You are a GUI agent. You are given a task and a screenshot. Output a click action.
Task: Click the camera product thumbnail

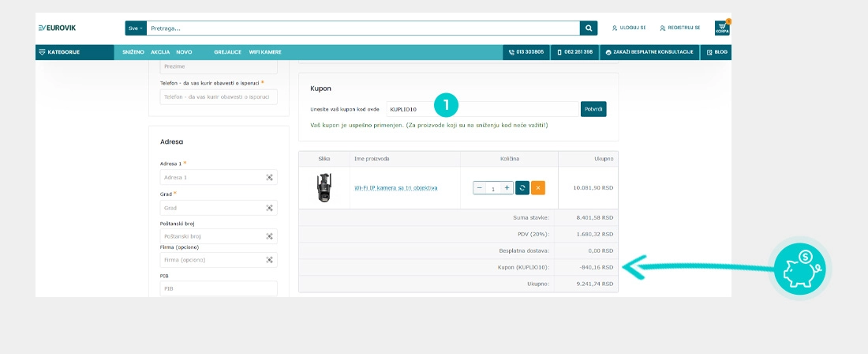(324, 188)
